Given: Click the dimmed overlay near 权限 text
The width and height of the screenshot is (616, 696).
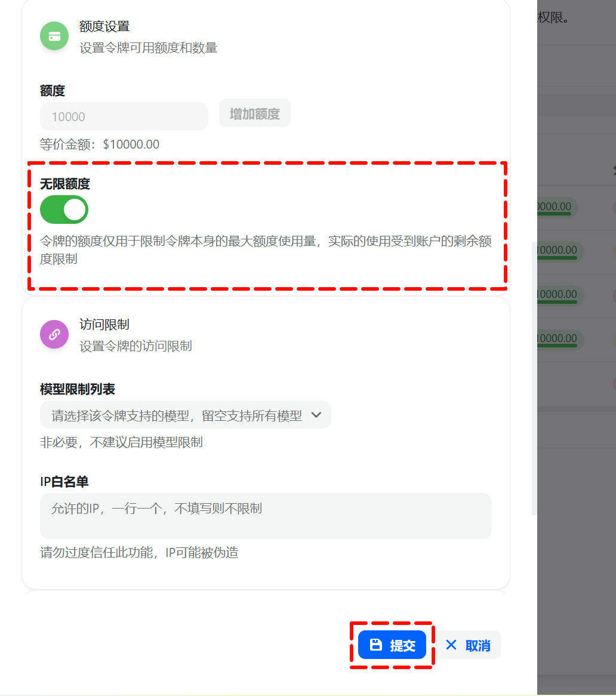Looking at the screenshot, I should coord(553,18).
